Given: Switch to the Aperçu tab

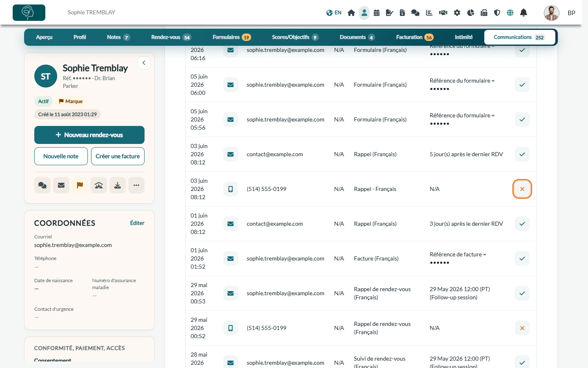Looking at the screenshot, I should pyautogui.click(x=44, y=37).
